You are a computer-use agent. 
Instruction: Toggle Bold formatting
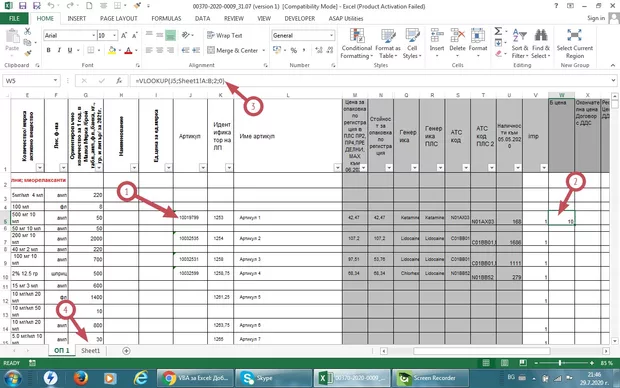coord(49,50)
